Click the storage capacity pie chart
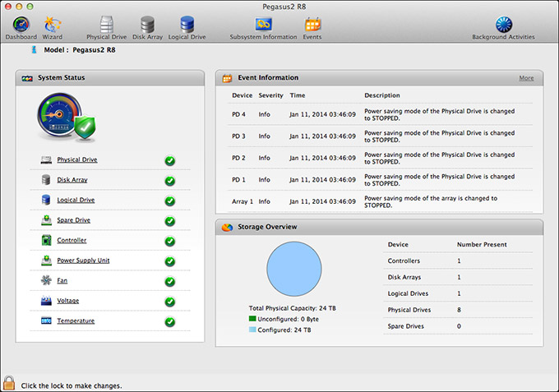The width and height of the screenshot is (559, 392). click(294, 269)
